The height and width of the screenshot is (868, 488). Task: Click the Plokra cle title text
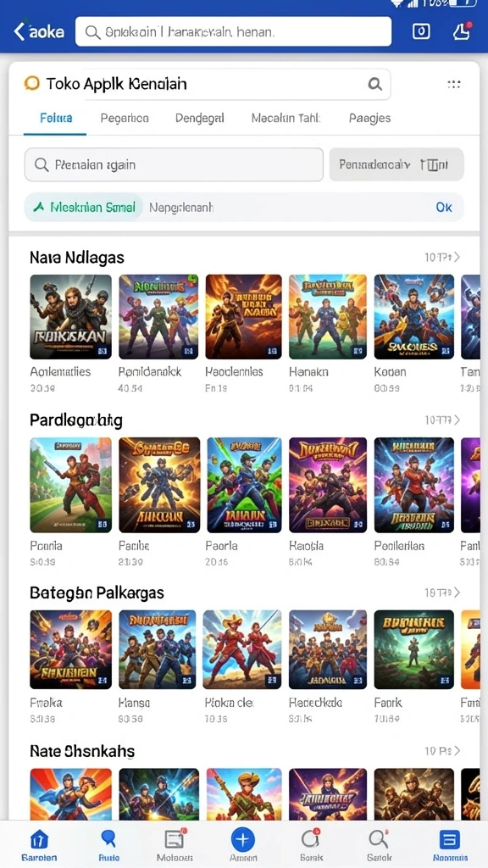coord(230,703)
